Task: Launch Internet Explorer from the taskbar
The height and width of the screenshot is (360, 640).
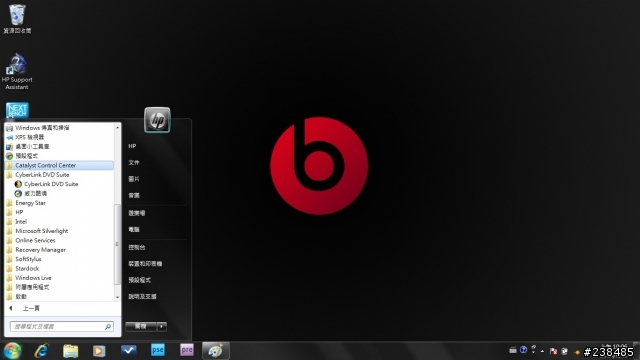Action: point(42,351)
